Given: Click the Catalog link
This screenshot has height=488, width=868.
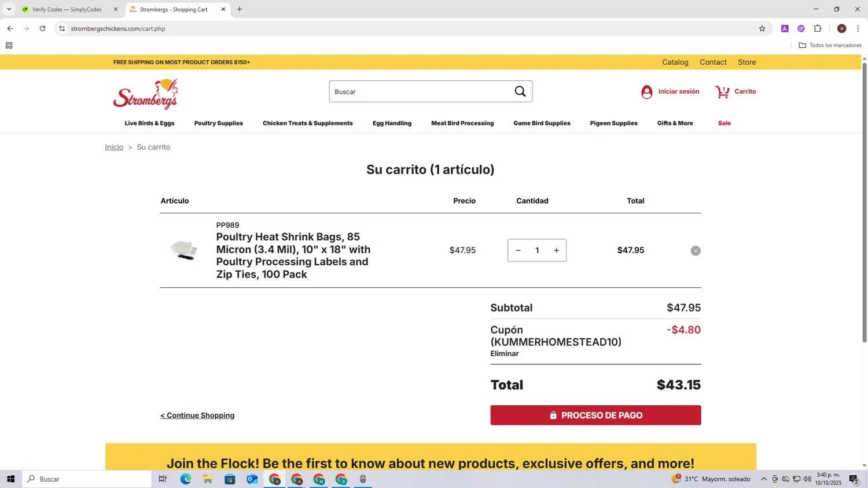Looking at the screenshot, I should click(x=675, y=62).
